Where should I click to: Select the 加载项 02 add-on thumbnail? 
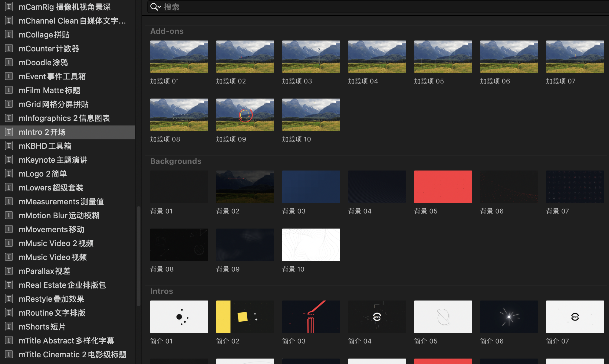[x=245, y=57]
